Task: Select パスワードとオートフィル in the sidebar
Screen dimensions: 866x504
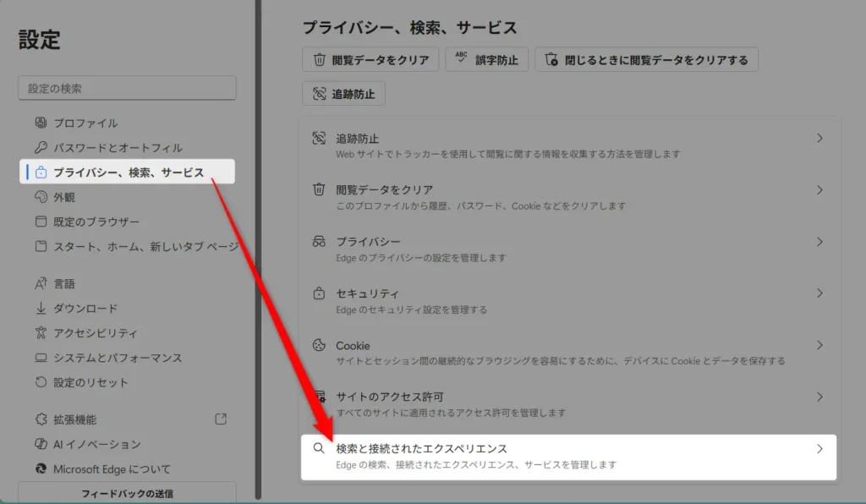Action: [118, 148]
